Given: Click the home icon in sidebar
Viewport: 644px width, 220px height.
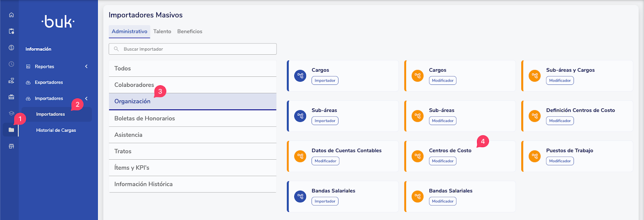Looking at the screenshot, I should [11, 15].
